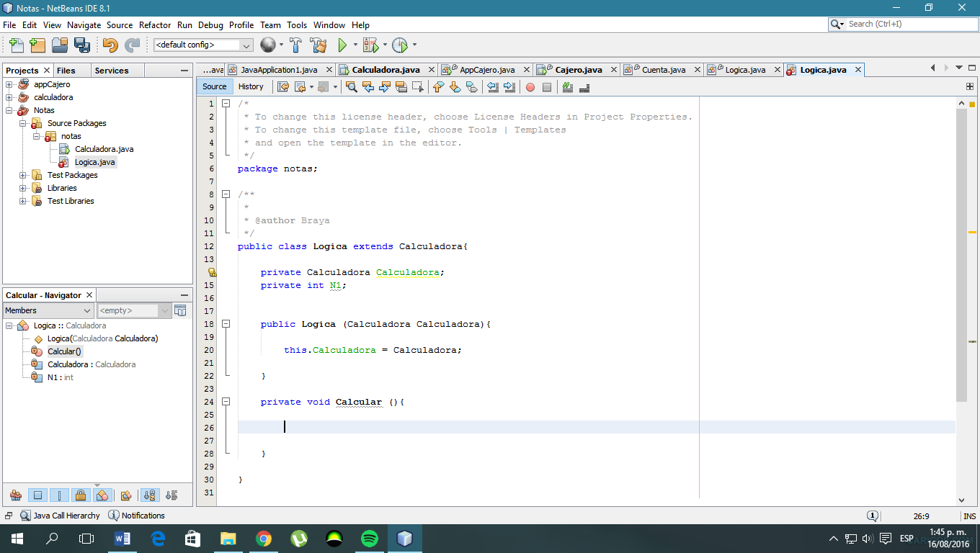Click the Profile Project icon
980x553 pixels.
point(399,45)
